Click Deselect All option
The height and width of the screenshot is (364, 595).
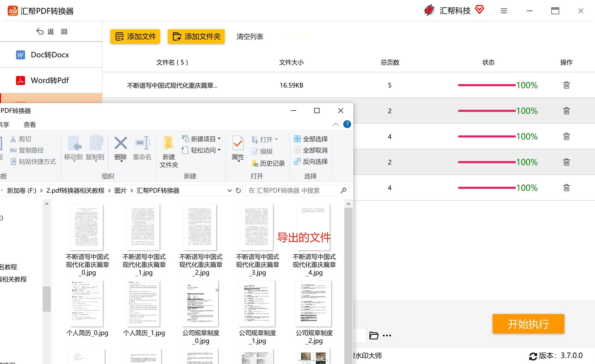click(311, 150)
